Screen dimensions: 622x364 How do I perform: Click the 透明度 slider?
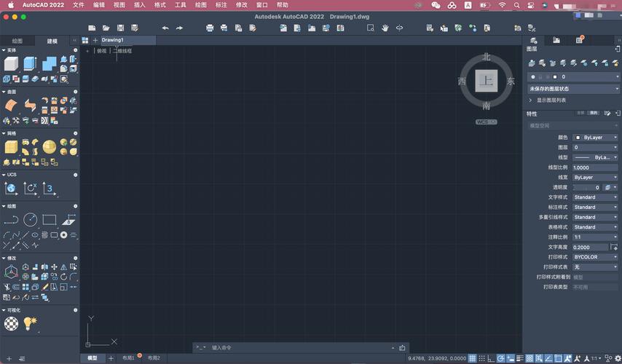click(587, 188)
